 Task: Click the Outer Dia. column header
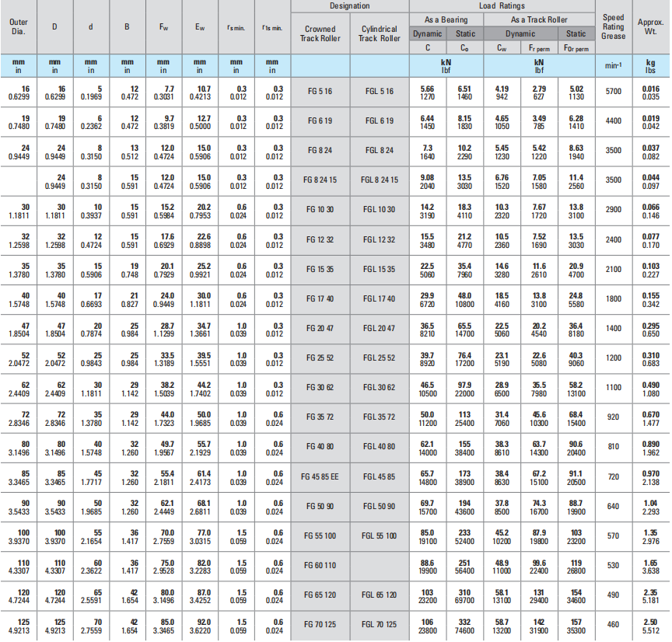[19, 27]
